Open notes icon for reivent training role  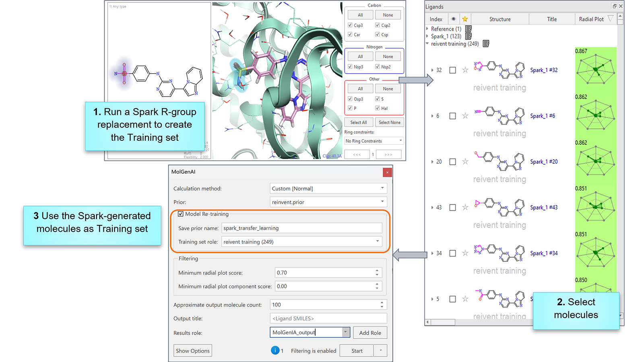[486, 43]
